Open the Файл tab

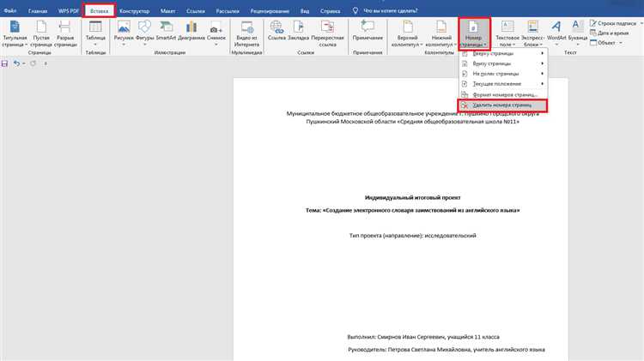10,10
